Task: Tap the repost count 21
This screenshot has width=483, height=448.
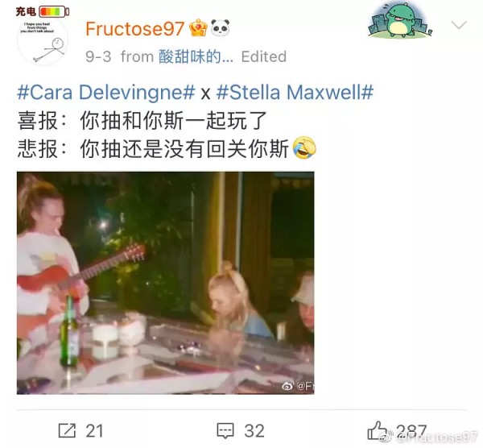Action: [x=94, y=431]
